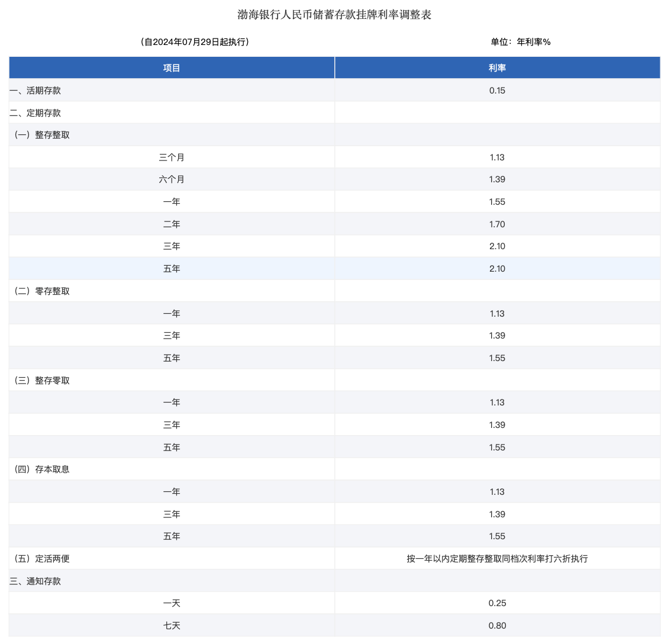The height and width of the screenshot is (644, 671).
Task: Click the unit label 单位：年利率%
Action: pos(520,42)
